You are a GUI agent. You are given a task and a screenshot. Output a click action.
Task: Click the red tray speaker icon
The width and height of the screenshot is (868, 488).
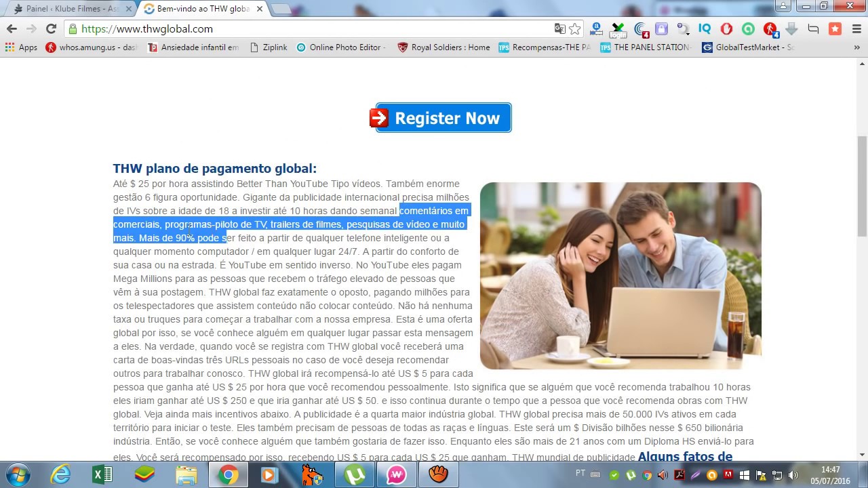tap(663, 474)
